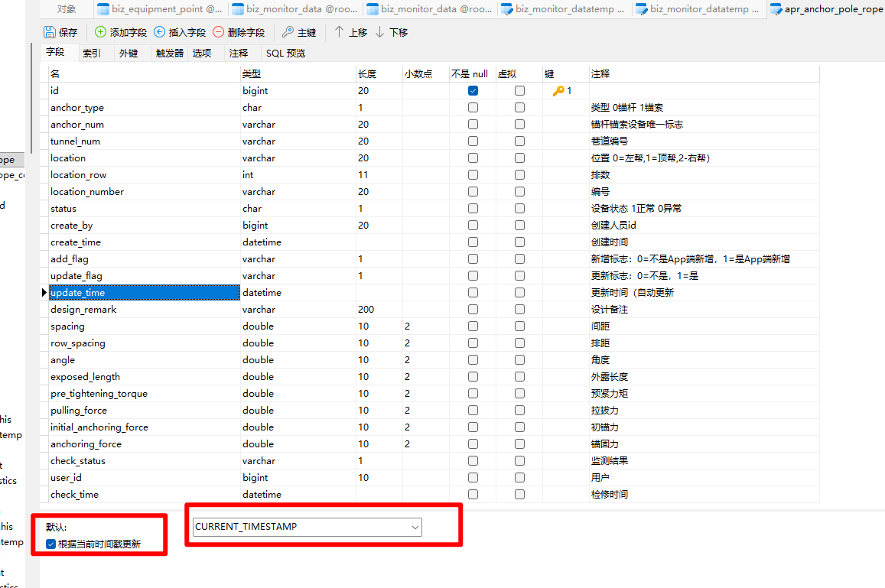This screenshot has height=588, width=885.
Task: Open the biz_equipment_point tab
Action: click(x=160, y=9)
